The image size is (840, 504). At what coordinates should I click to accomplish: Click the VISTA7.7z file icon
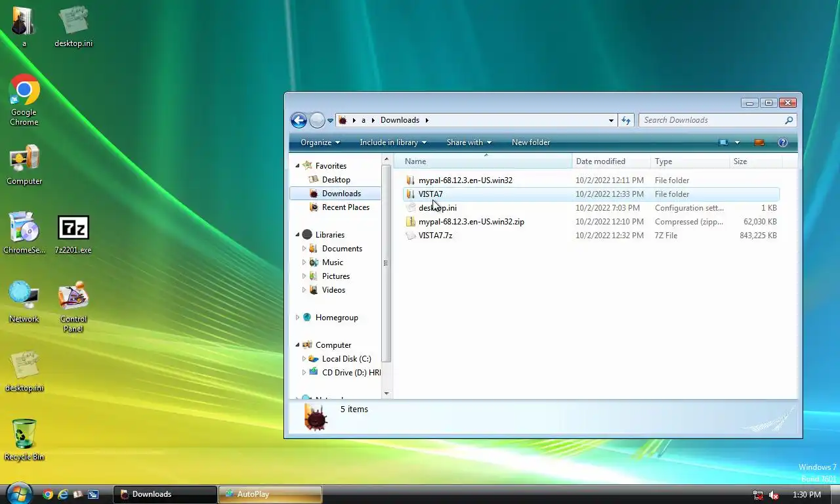411,236
